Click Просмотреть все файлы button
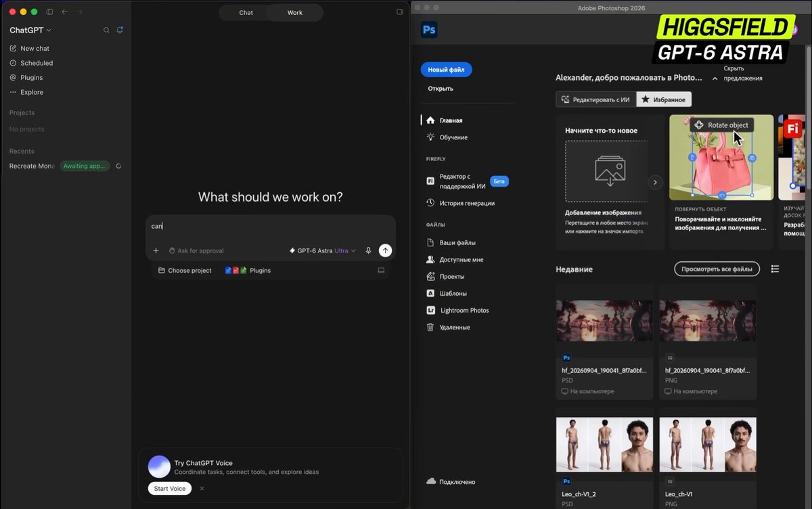This screenshot has height=509, width=812. tap(717, 269)
